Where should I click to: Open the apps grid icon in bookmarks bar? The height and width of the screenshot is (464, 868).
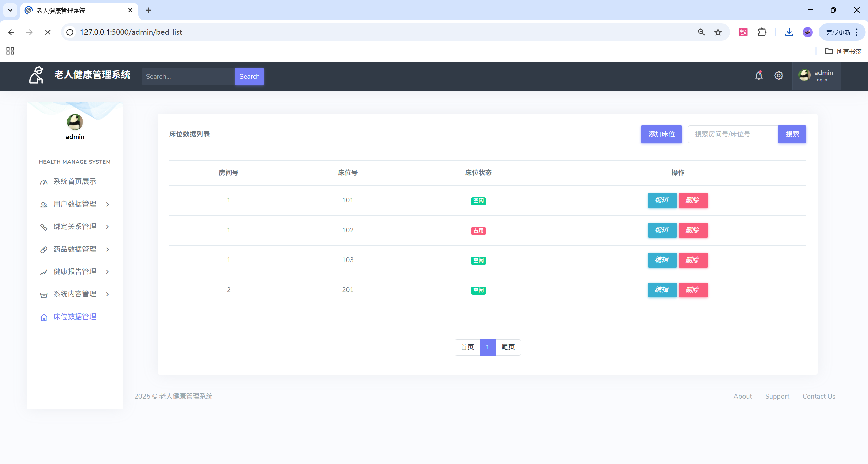click(10, 51)
